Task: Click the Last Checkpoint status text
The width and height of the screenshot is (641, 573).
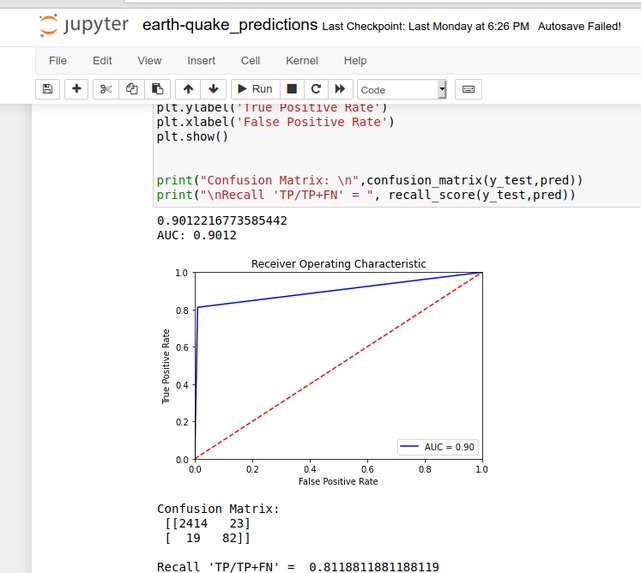Action: pyautogui.click(x=426, y=27)
